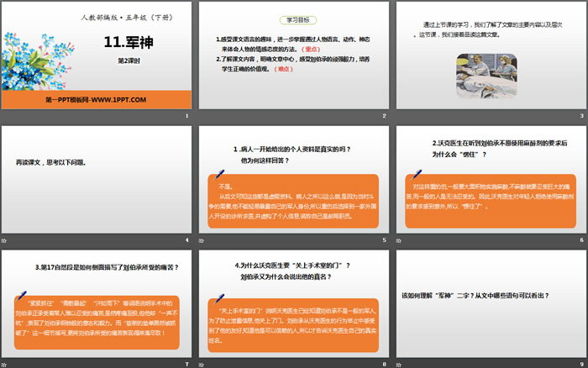Click the red "（难点）" text on slide 2
588x368 pixels.
[x=283, y=69]
